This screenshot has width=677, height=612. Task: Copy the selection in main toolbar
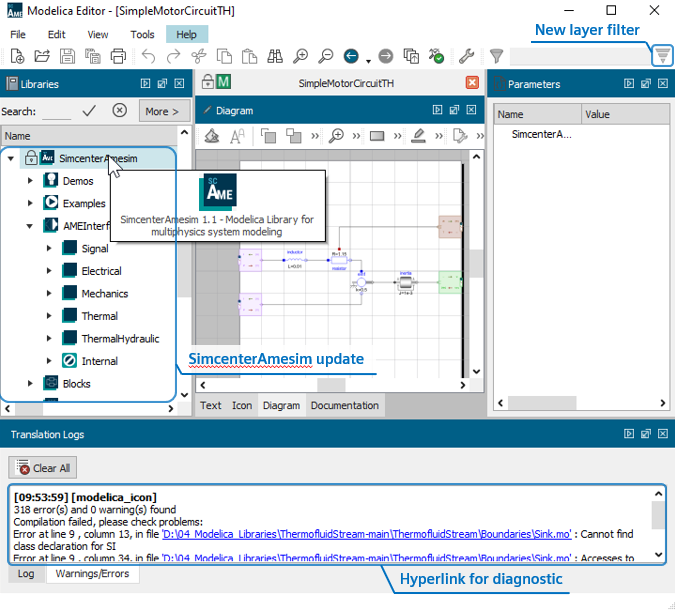224,56
